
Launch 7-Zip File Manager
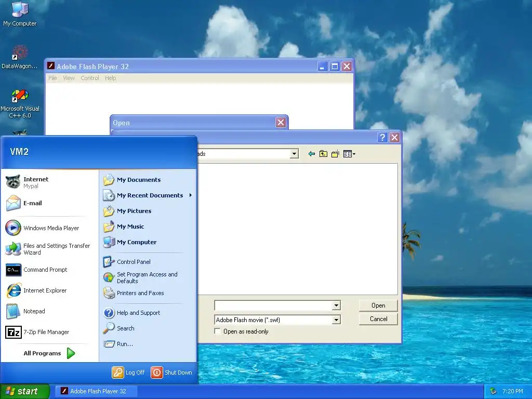pos(49,332)
